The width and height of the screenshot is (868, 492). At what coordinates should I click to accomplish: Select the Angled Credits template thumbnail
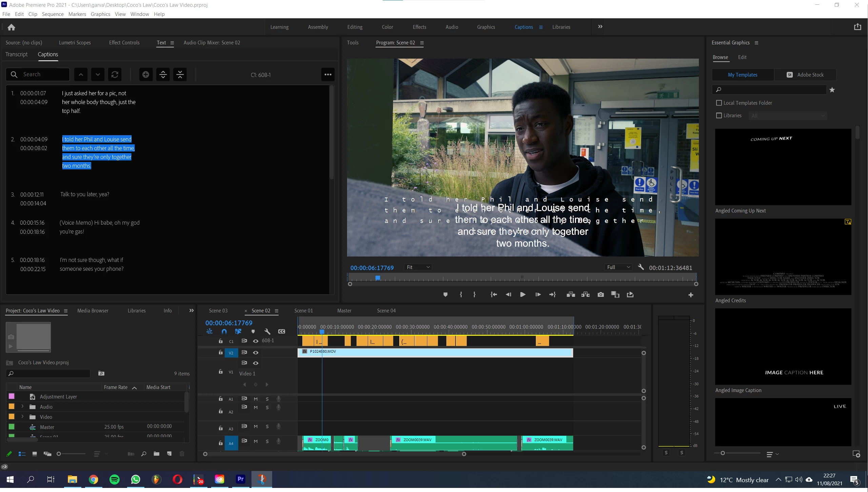(783, 257)
